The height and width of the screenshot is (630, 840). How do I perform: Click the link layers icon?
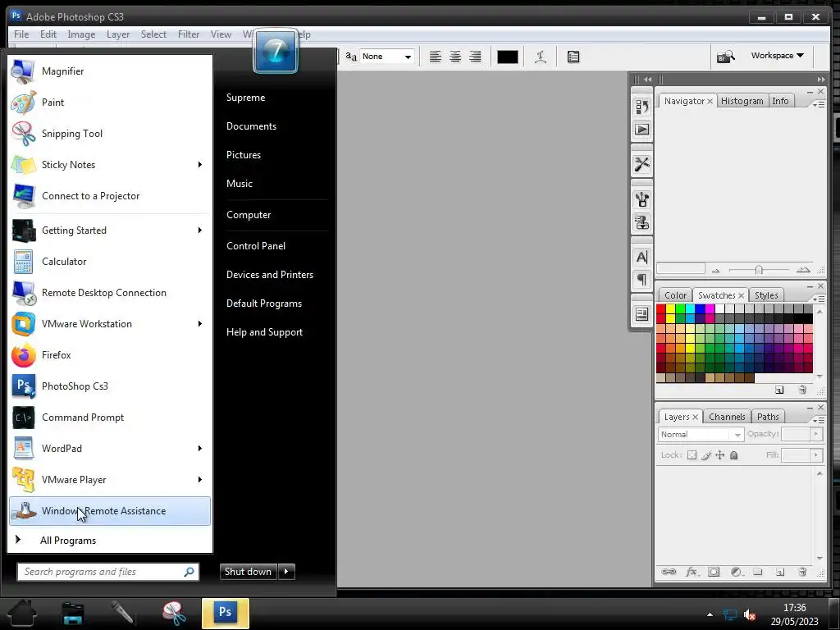pyautogui.click(x=669, y=572)
